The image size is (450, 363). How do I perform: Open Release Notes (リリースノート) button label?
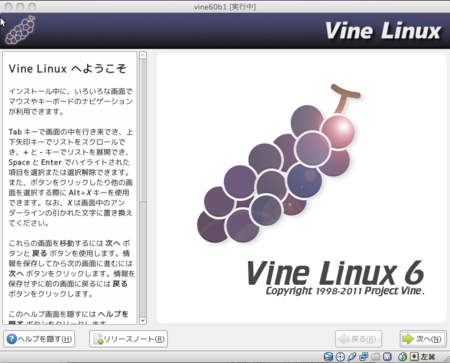[134, 339]
